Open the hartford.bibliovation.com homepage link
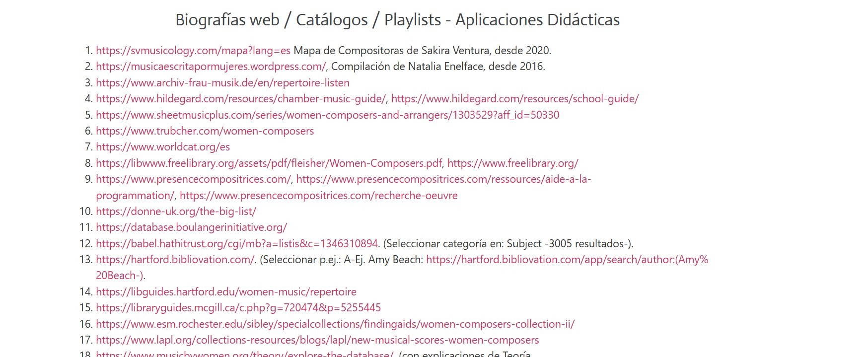The height and width of the screenshot is (357, 868). (x=175, y=260)
